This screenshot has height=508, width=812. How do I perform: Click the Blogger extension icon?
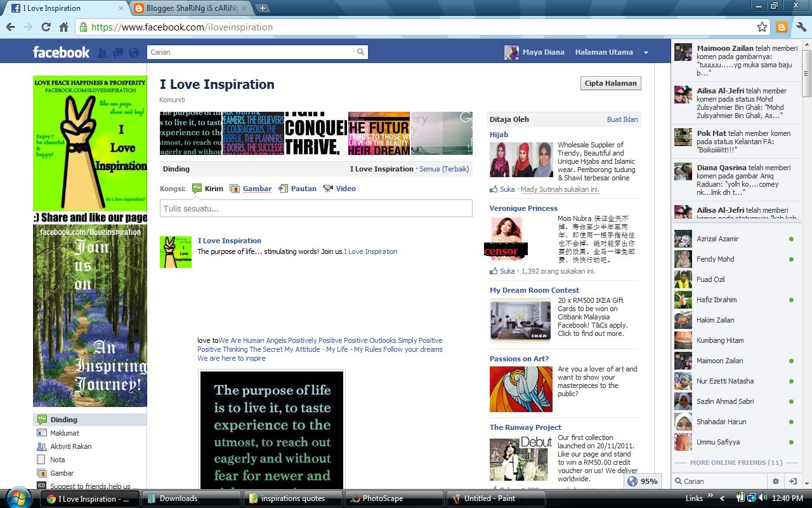point(782,27)
